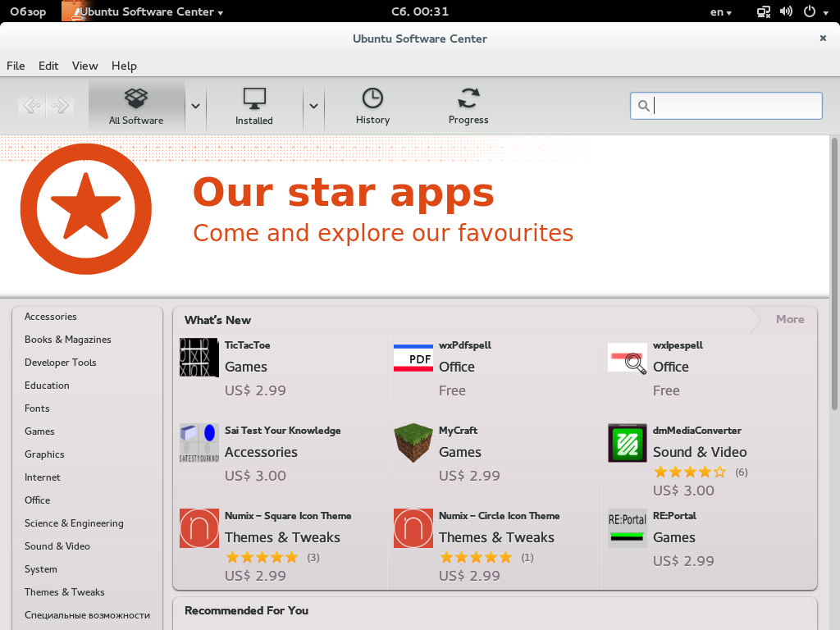The width and height of the screenshot is (840, 630).
Task: Select the Science & Engineering category
Action: pos(74,523)
